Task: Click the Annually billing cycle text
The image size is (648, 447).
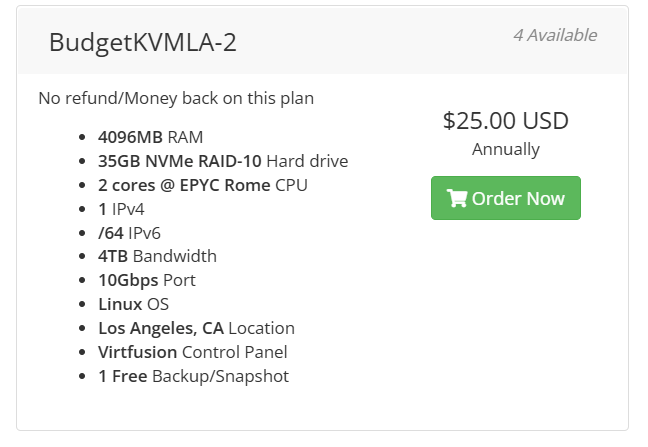Action: pos(505,149)
